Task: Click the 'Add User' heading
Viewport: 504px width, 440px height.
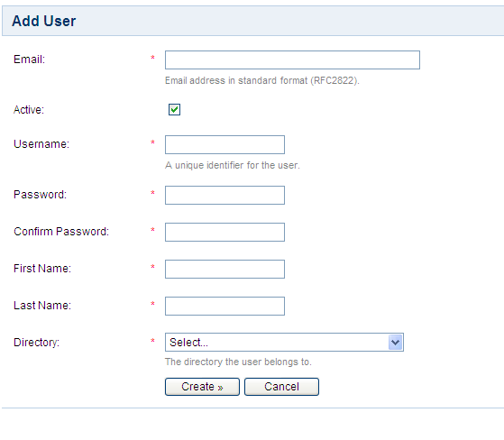Action: click(x=43, y=22)
